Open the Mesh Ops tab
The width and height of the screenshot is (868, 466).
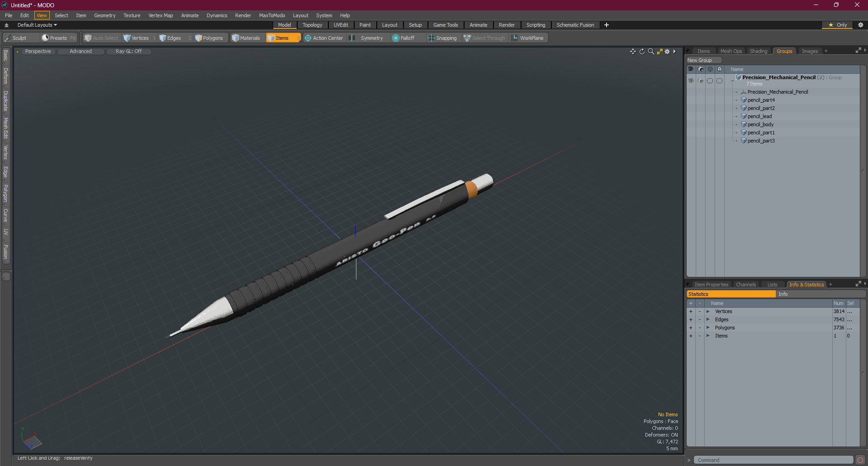[731, 51]
